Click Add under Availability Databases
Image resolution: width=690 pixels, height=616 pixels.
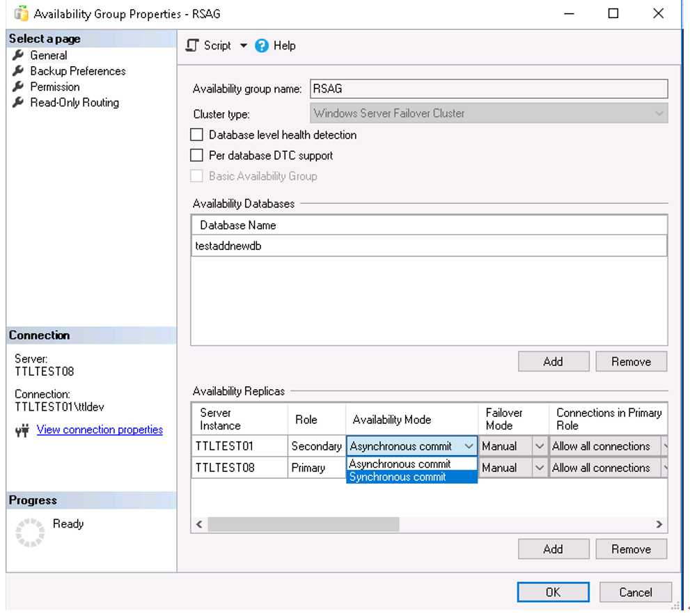pos(553,361)
